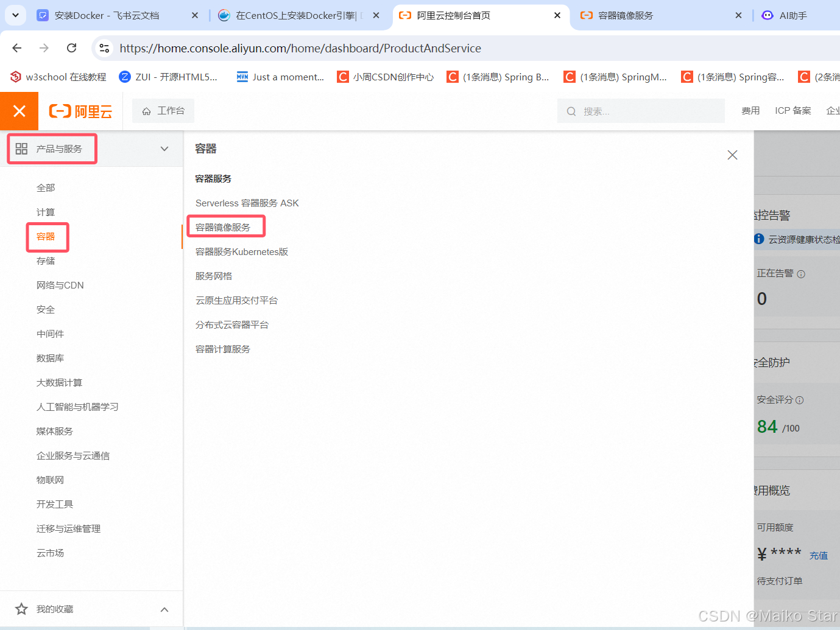Select the 物联网 category
840x630 pixels.
(50, 480)
